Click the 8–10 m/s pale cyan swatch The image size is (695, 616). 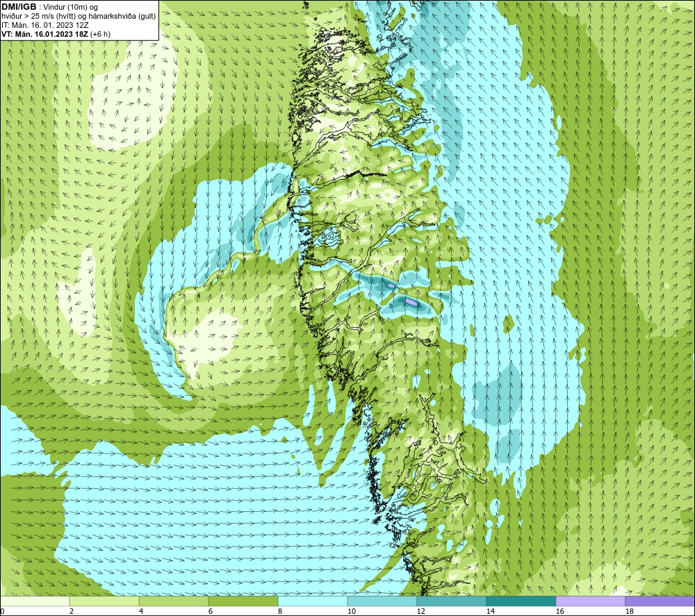click(x=313, y=601)
